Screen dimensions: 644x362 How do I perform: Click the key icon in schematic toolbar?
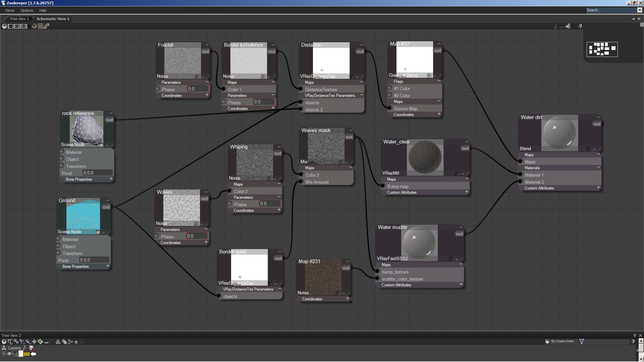(x=555, y=26)
